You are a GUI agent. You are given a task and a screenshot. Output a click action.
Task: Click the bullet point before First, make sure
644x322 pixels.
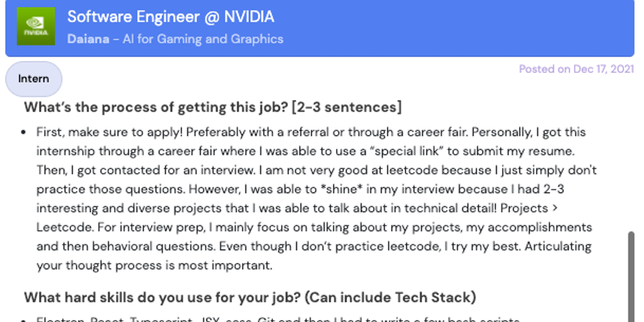point(24,133)
